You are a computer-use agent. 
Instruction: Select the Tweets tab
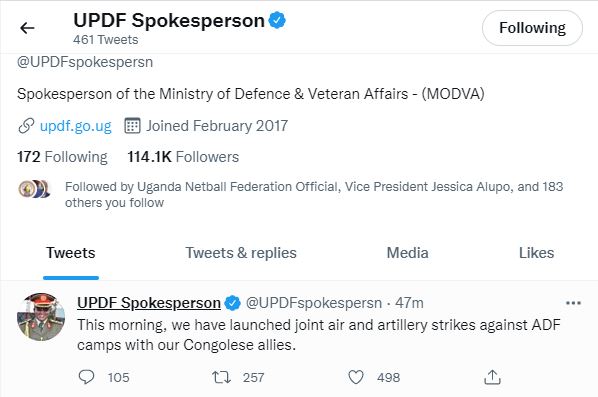(x=71, y=253)
